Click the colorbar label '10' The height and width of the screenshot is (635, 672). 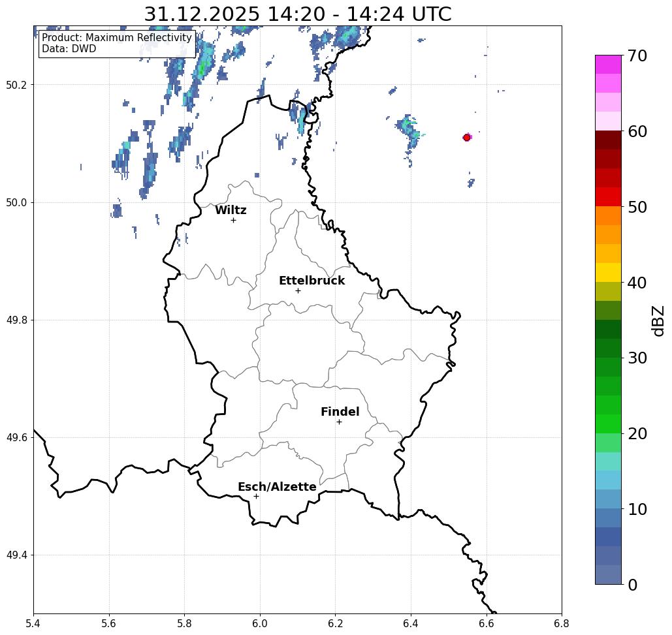[637, 509]
